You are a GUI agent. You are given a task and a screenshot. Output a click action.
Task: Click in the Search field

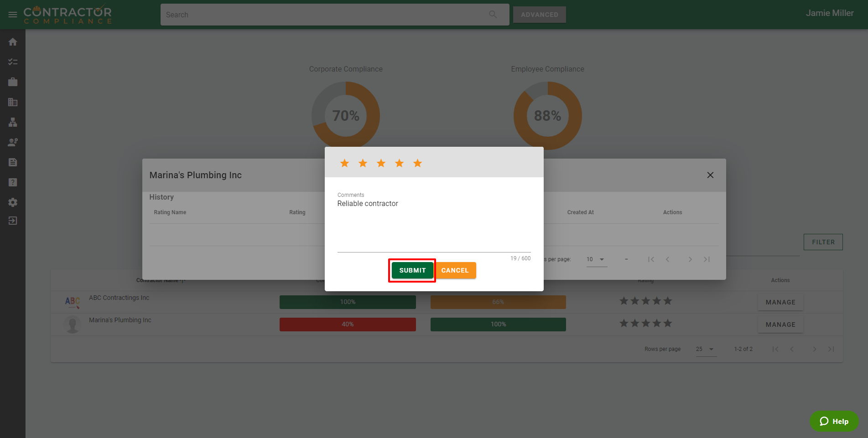tap(324, 15)
